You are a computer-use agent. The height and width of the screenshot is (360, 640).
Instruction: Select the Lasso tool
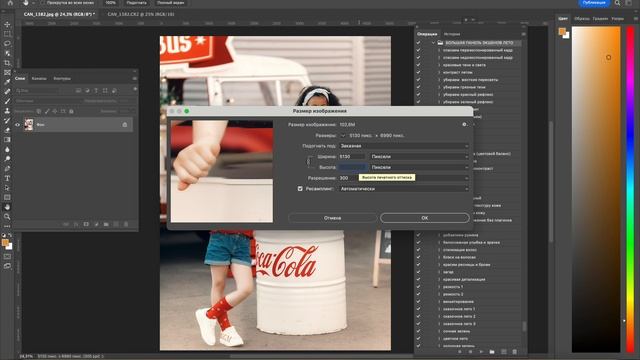[7, 43]
